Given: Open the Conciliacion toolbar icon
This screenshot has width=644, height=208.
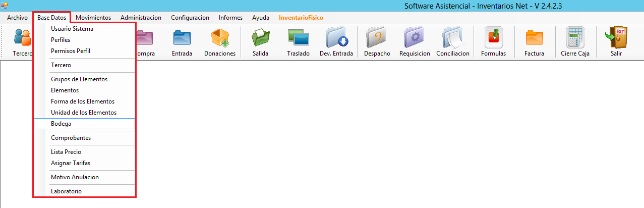Looking at the screenshot, I should 452,39.
